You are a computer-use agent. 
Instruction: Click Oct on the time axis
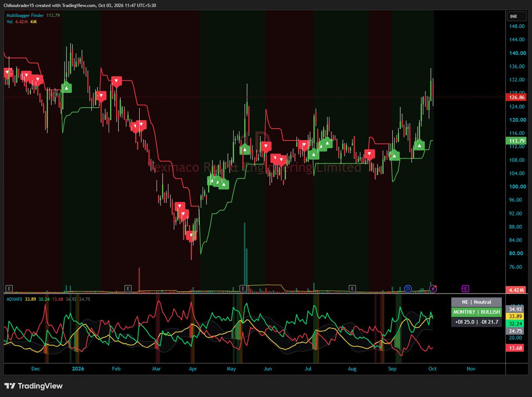433,369
